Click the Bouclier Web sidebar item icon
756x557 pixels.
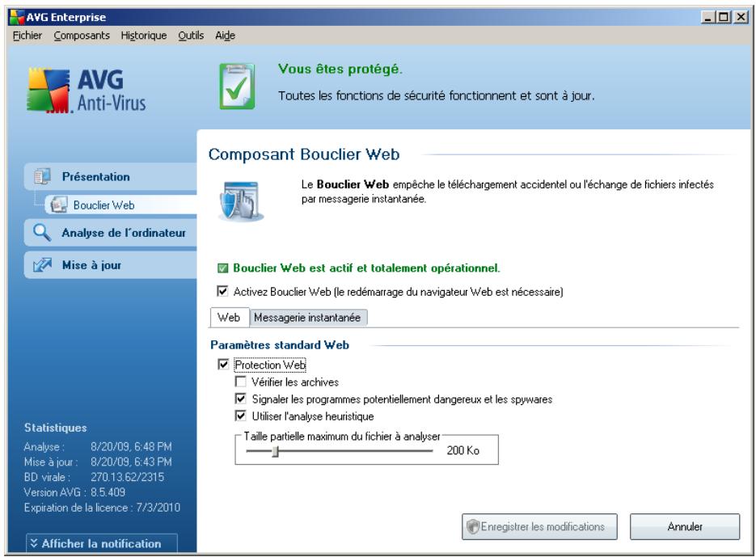click(59, 205)
